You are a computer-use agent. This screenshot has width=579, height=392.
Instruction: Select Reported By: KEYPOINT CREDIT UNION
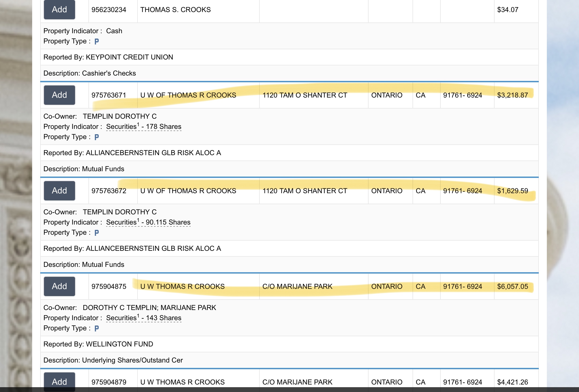click(x=108, y=57)
